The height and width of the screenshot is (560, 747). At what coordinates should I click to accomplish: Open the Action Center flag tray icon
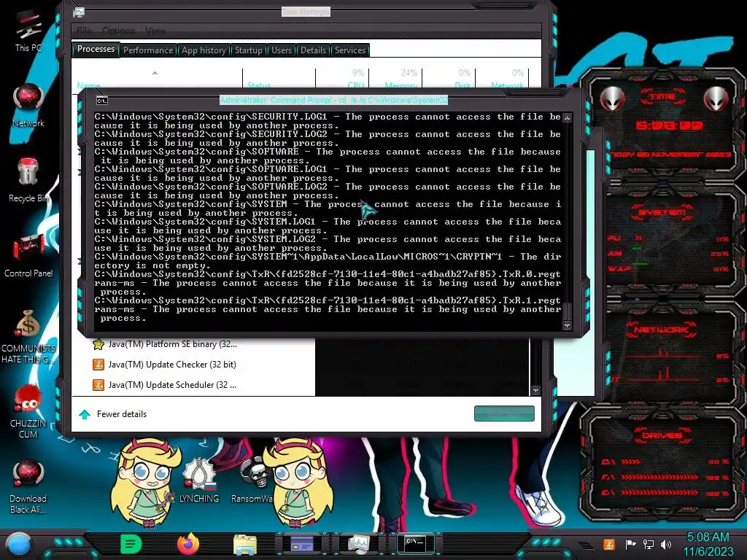point(630,544)
